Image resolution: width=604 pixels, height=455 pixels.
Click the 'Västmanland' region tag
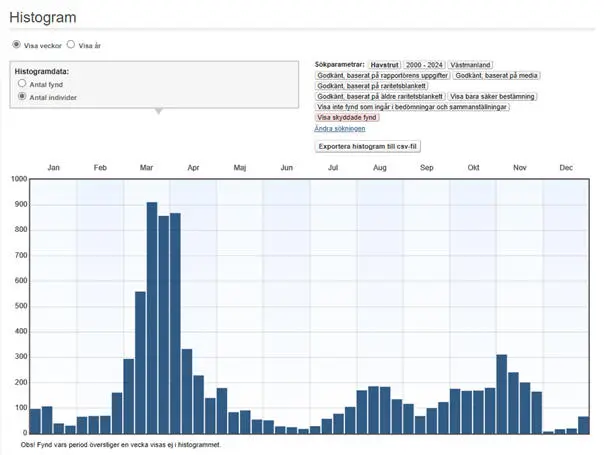click(x=471, y=64)
